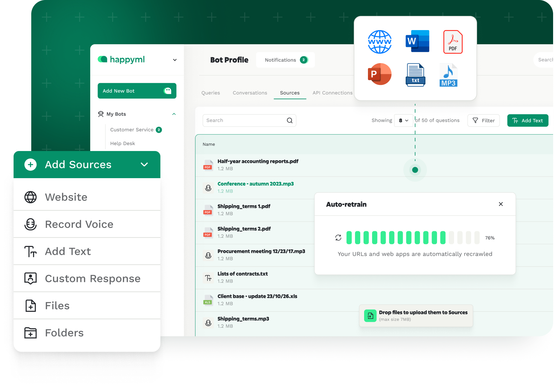Viewport: 559px width, 392px height.
Task: Select the TXT file icon
Action: pyautogui.click(x=415, y=74)
